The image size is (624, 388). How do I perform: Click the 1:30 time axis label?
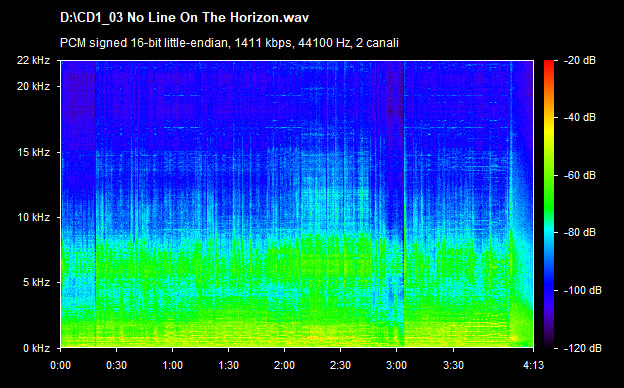coord(228,365)
